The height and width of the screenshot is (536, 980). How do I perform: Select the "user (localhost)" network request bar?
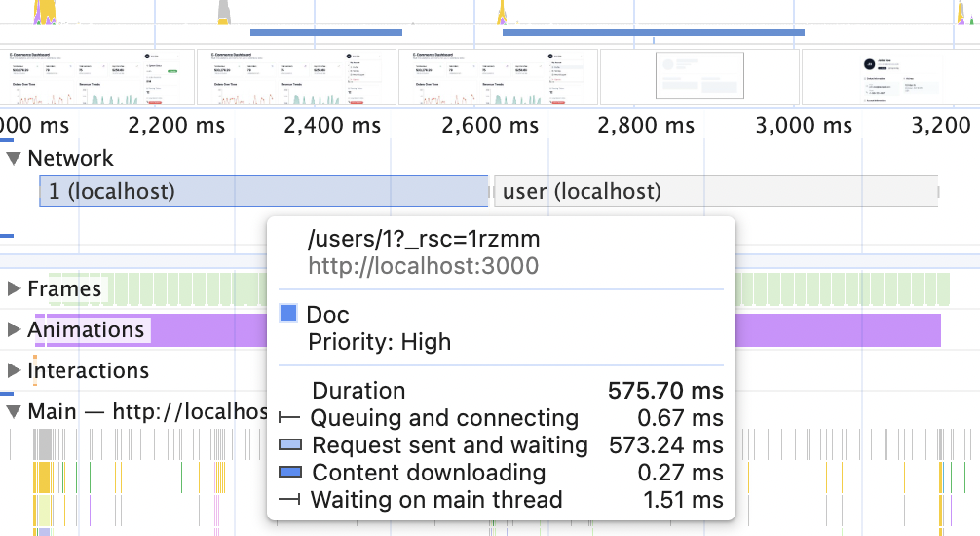pyautogui.click(x=716, y=191)
